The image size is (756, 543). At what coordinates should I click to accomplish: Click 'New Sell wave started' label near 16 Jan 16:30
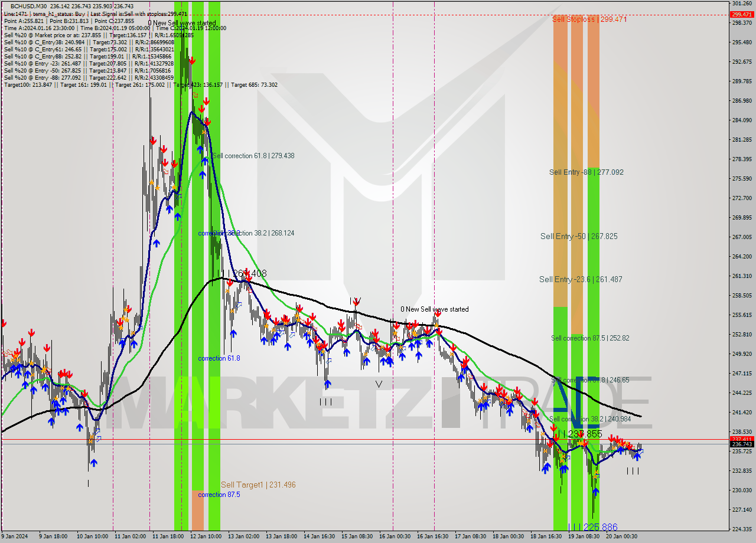coord(435,309)
